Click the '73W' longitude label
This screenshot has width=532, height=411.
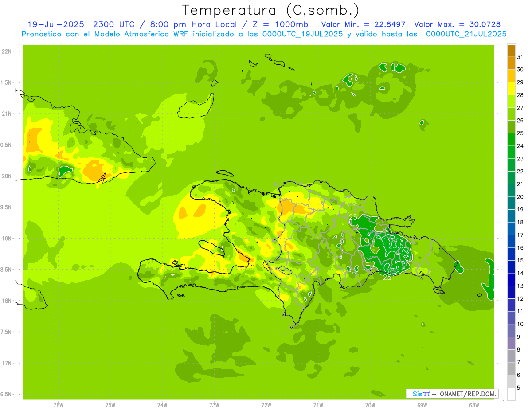click(214, 405)
